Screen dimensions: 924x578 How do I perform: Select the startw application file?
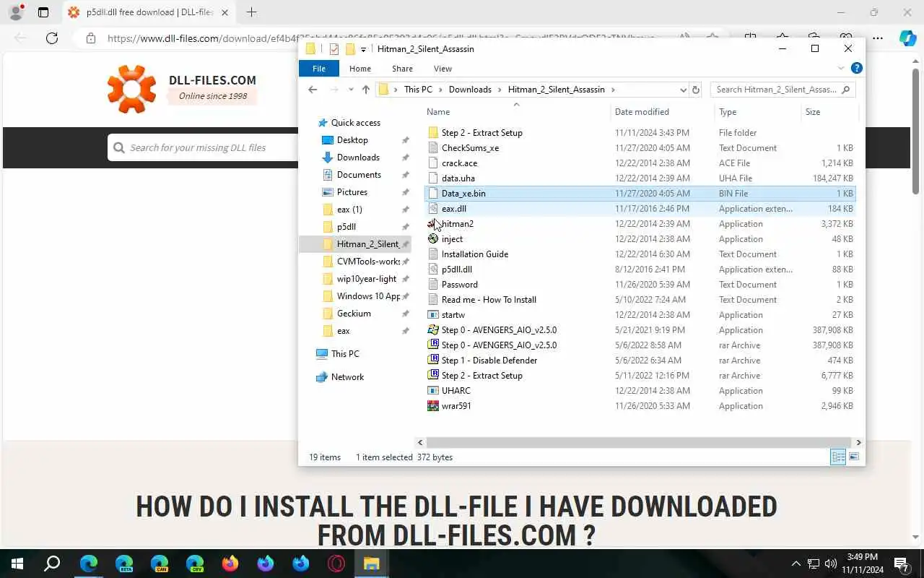click(453, 315)
